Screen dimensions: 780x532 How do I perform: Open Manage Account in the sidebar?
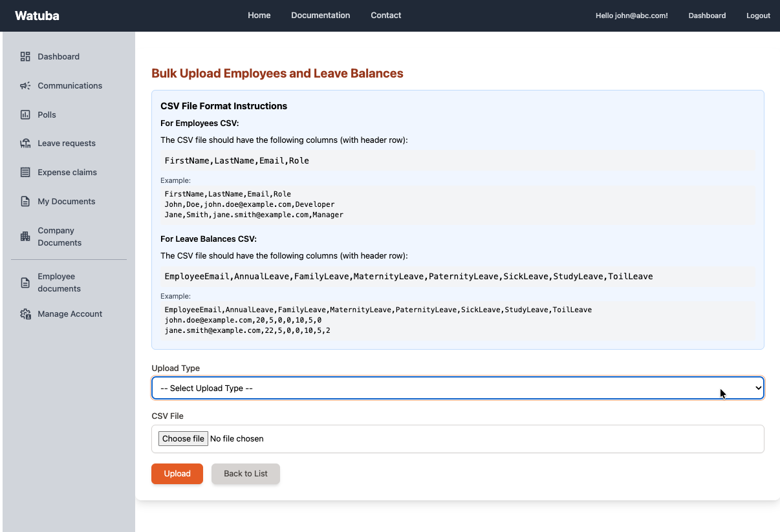tap(69, 314)
